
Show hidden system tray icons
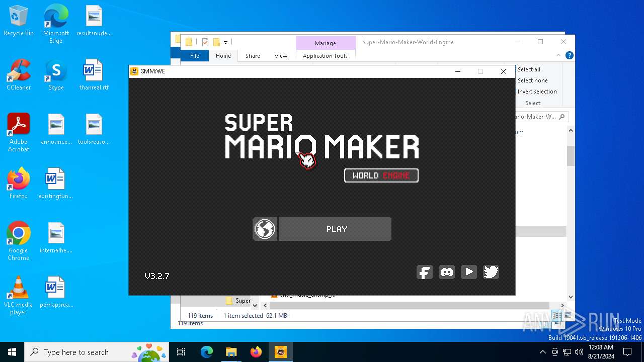[542, 352]
